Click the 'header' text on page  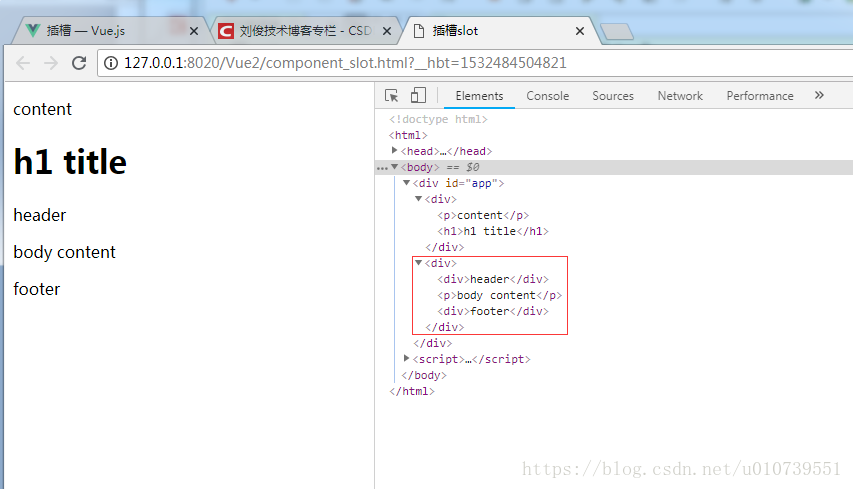coord(40,215)
